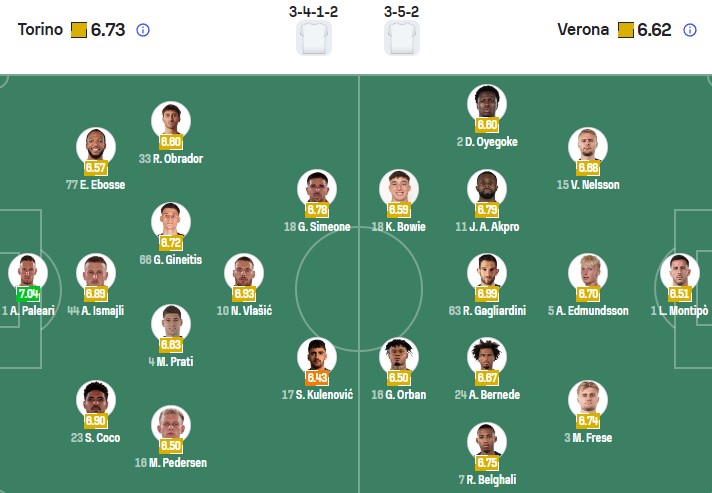Click R. Belghali player name
Viewport: 712px width, 493px height.
(487, 479)
